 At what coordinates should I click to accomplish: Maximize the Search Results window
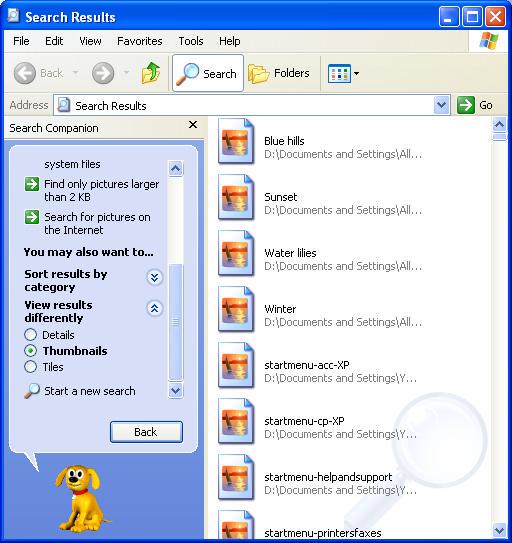click(x=472, y=16)
